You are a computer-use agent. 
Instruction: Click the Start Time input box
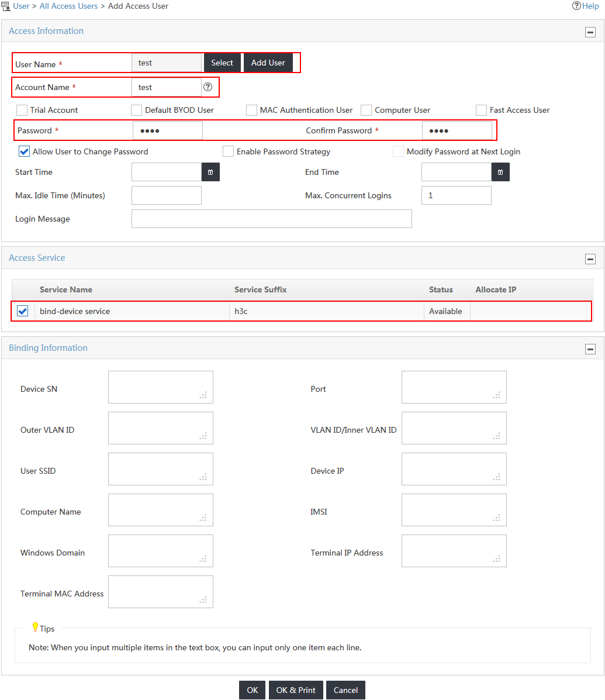coord(167,172)
